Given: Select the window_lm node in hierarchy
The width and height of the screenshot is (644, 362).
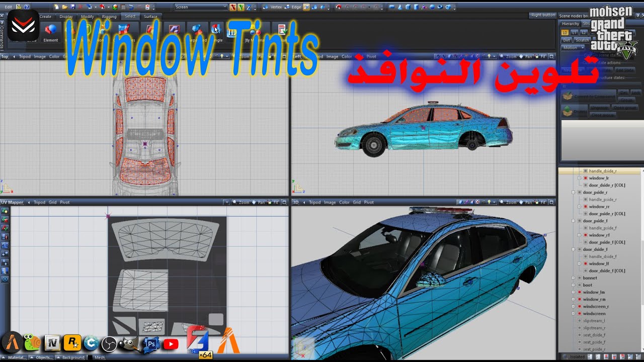Looking at the screenshot, I should tap(594, 292).
